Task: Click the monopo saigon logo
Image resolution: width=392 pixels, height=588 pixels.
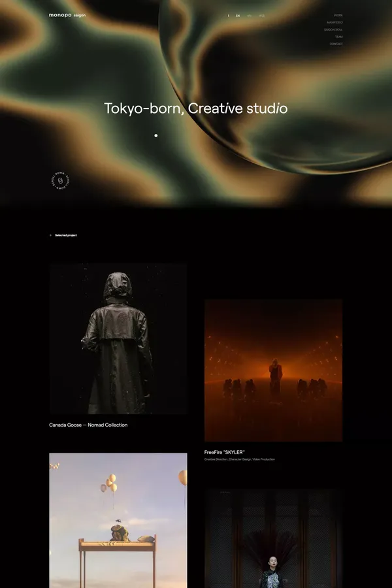Action: click(x=67, y=16)
